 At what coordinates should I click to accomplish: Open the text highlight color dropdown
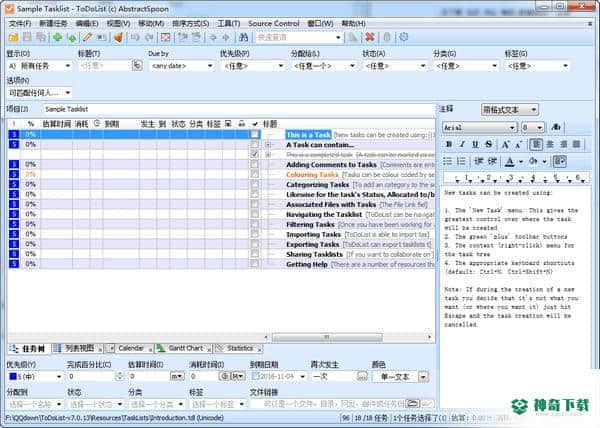[x=544, y=161]
